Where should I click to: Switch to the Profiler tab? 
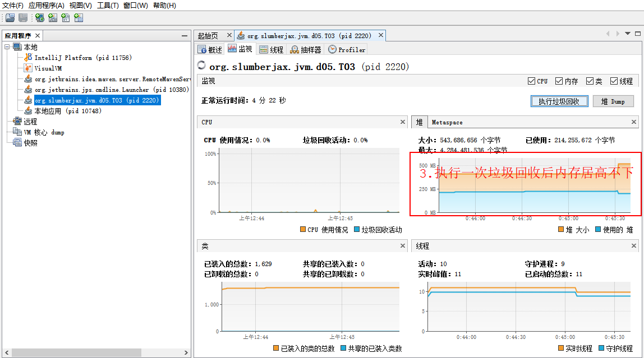[347, 50]
